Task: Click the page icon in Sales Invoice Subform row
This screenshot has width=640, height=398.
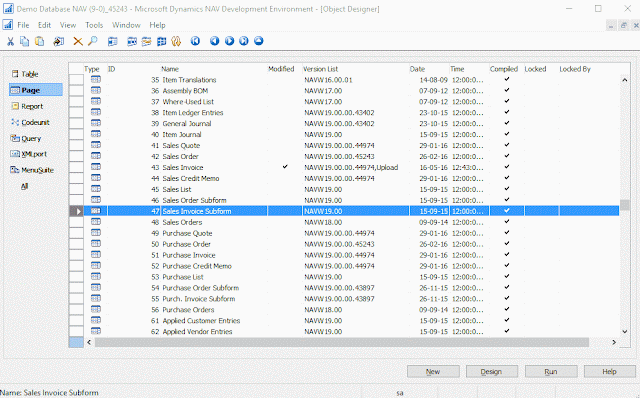Action: [x=96, y=211]
